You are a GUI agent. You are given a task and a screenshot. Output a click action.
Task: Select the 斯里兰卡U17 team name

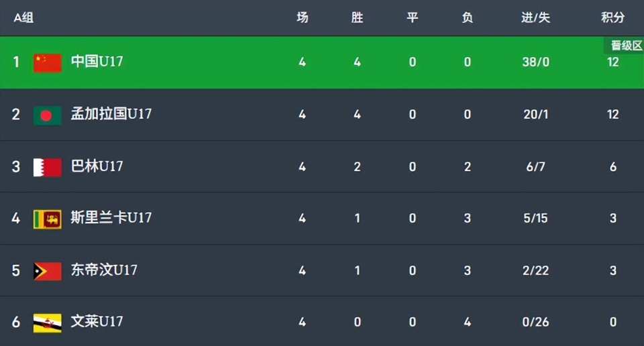pos(111,218)
